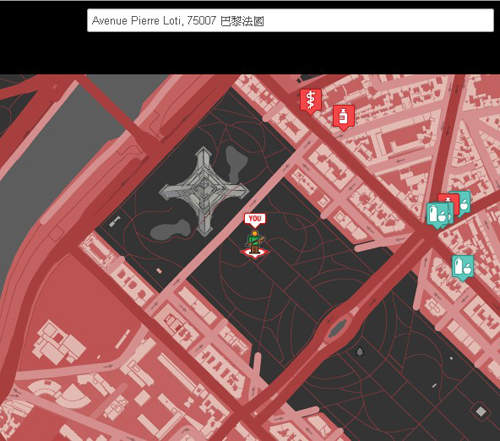Open the front teal grocery marker in the cluster
The width and height of the screenshot is (500, 441).
[439, 215]
